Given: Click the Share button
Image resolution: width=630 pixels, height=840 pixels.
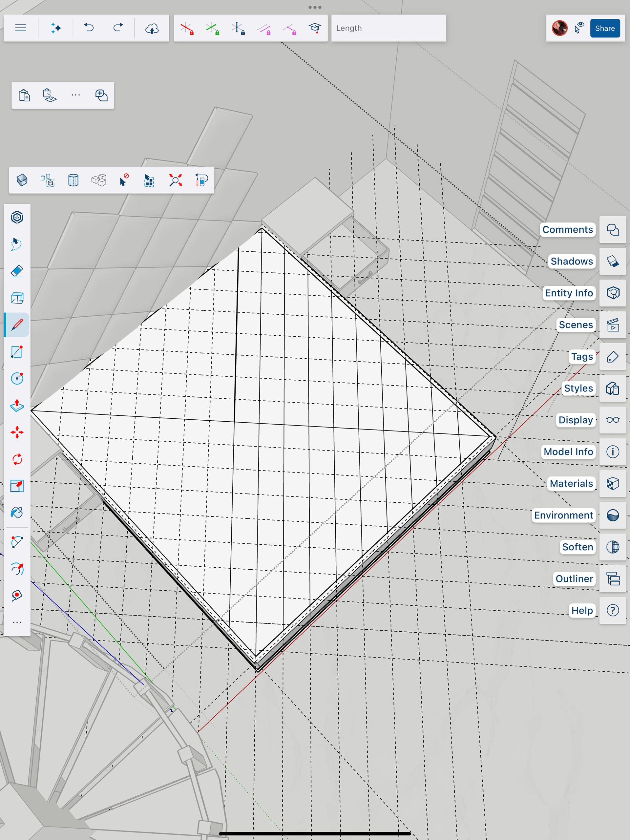Looking at the screenshot, I should (x=604, y=28).
